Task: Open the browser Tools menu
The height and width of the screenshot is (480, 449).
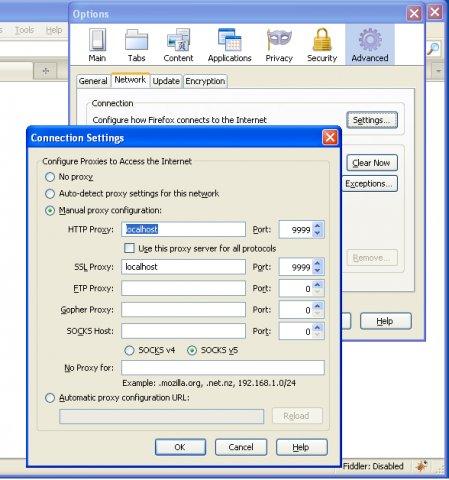Action: coord(24,30)
